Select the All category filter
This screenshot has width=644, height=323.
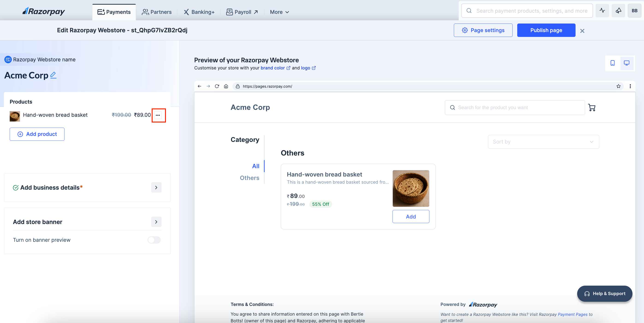[x=255, y=166]
